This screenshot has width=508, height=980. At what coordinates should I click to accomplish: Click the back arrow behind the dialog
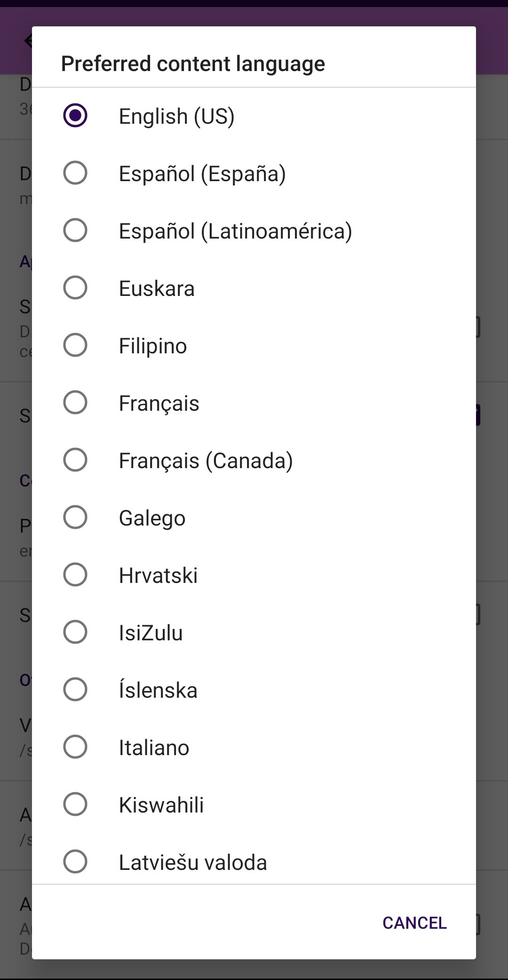(28, 41)
